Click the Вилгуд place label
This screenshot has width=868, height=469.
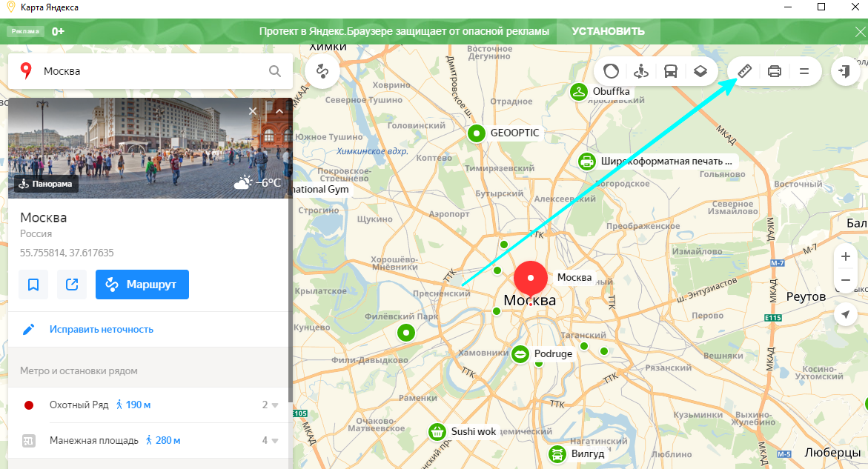tap(588, 454)
